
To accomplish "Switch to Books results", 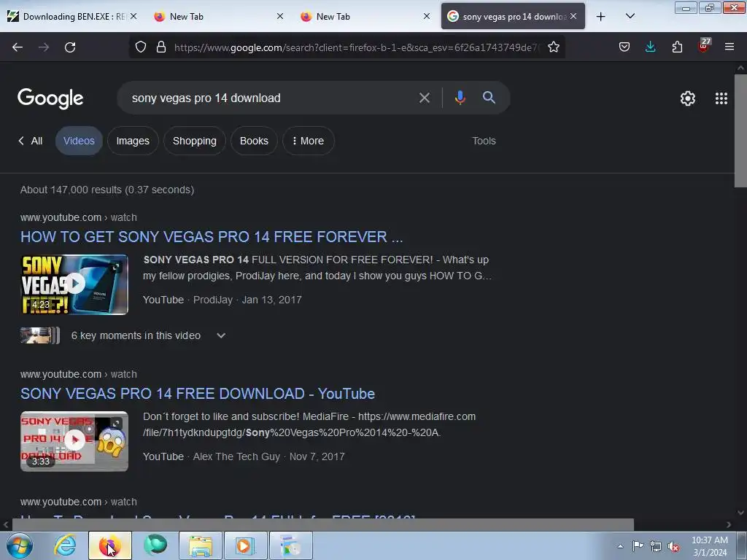I will 254,141.
